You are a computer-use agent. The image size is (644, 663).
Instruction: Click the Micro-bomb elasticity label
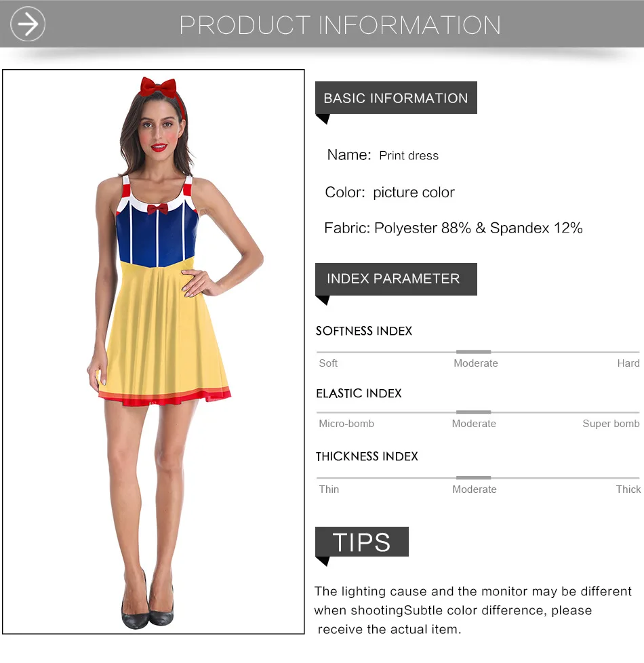coord(346,424)
